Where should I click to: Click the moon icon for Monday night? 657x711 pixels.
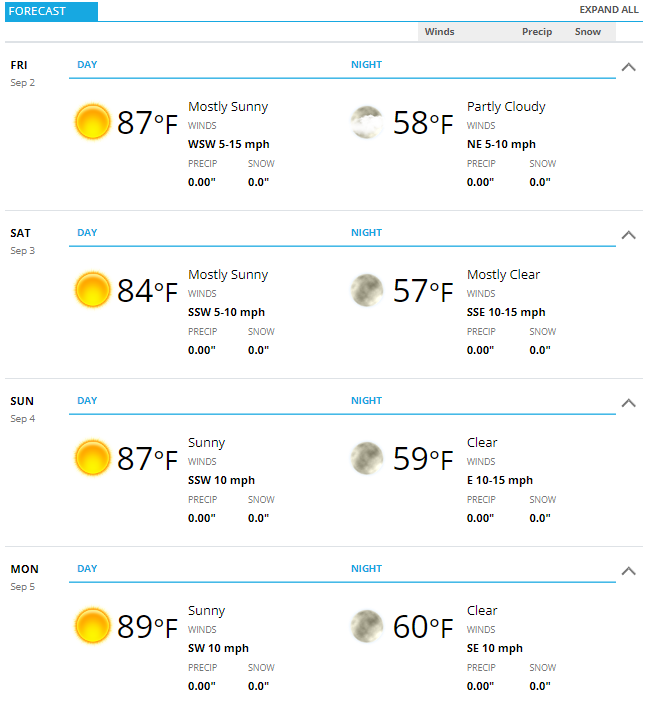(x=367, y=626)
